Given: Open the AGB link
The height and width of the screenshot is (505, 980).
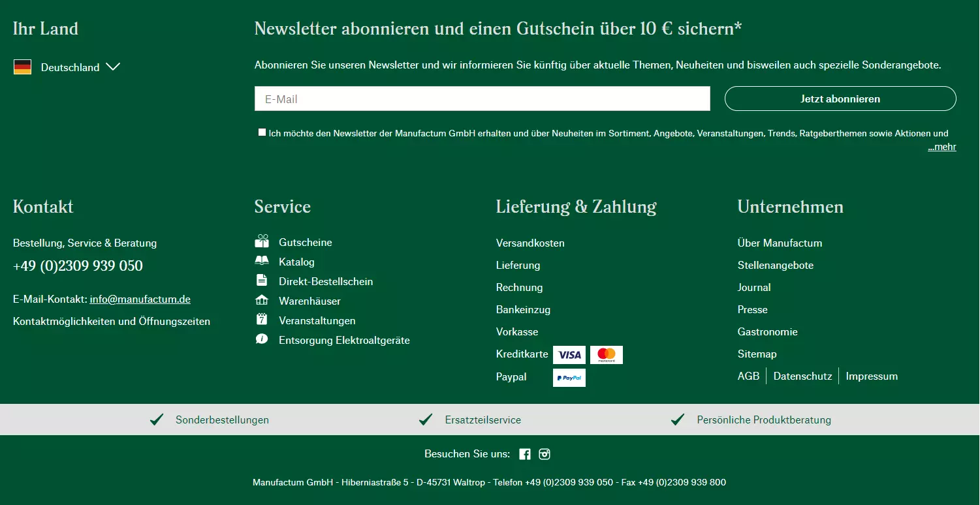Looking at the screenshot, I should pos(749,376).
